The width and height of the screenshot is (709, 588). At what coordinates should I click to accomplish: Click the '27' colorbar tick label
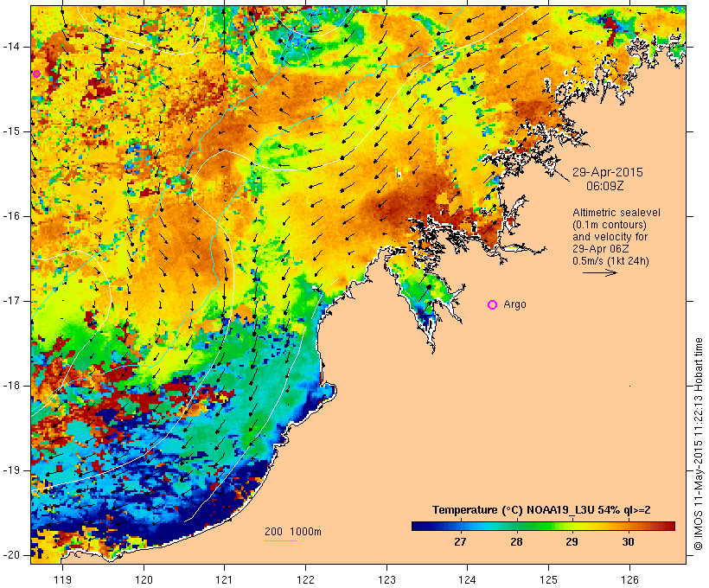point(460,541)
